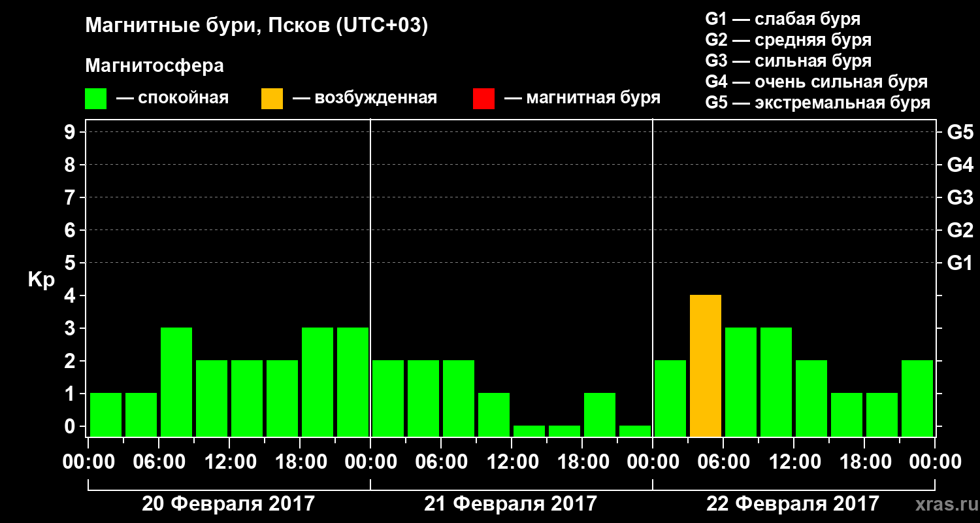The width and height of the screenshot is (980, 523).
Task: Click the 12:00 time label for 20 February
Action: 229,462
